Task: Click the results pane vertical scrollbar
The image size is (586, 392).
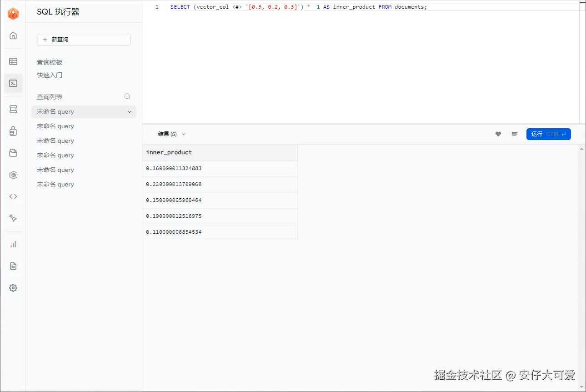Action: tap(581, 268)
